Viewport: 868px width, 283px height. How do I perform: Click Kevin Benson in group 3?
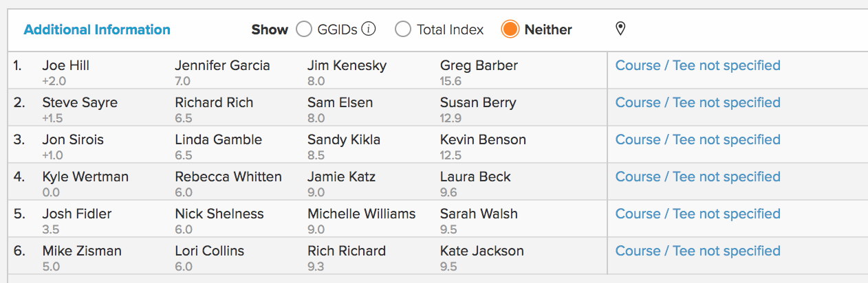pyautogui.click(x=483, y=140)
